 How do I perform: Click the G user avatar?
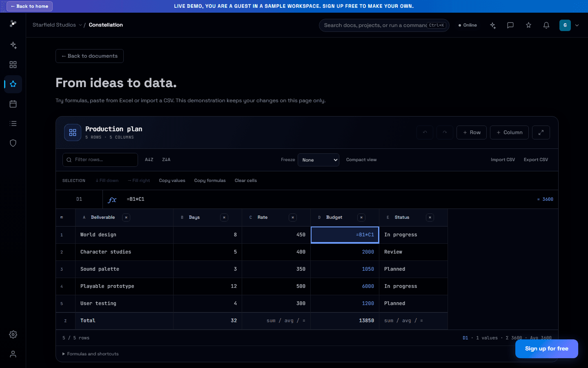(565, 25)
